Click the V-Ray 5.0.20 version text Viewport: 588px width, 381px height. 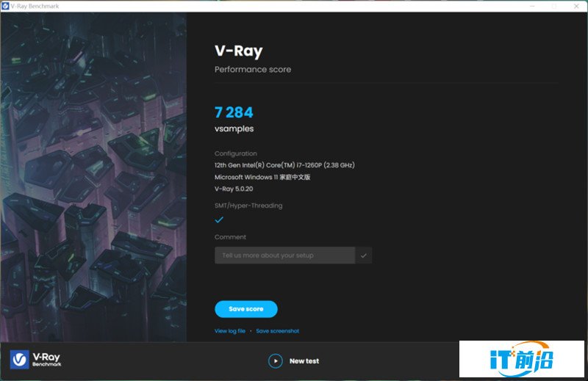tap(234, 189)
